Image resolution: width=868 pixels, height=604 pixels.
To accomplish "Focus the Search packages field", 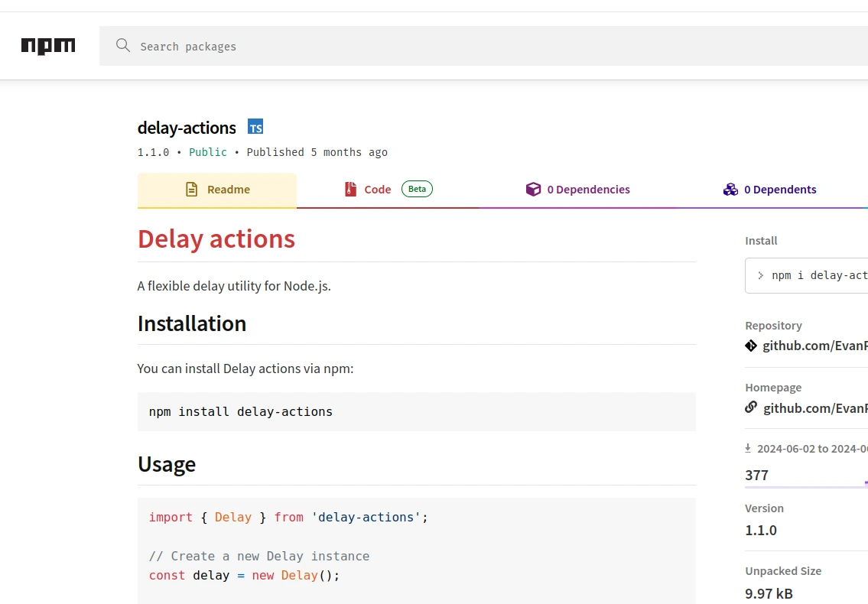I will (484, 46).
